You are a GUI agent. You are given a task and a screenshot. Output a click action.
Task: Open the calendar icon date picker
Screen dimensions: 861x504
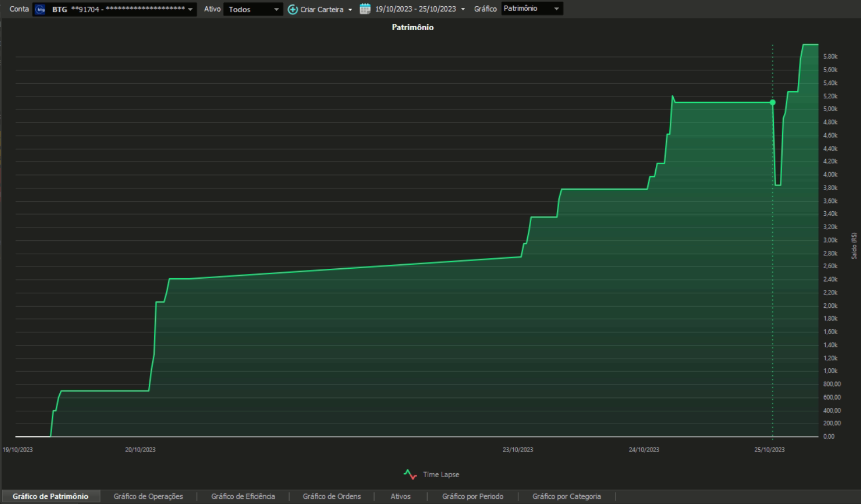coord(365,9)
